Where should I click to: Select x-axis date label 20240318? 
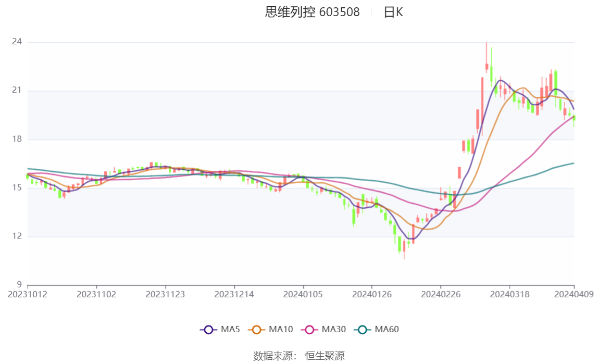tap(509, 295)
